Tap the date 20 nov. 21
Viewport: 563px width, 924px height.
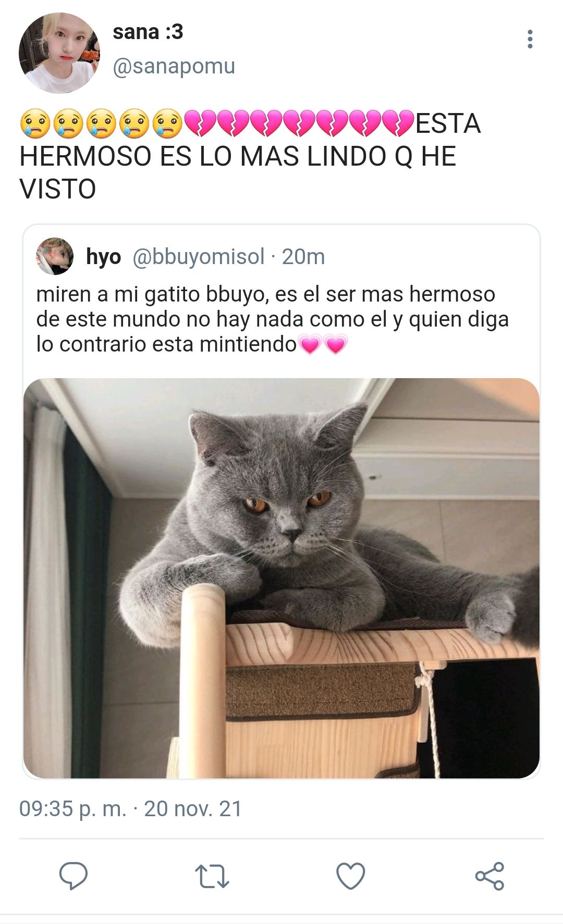(193, 809)
